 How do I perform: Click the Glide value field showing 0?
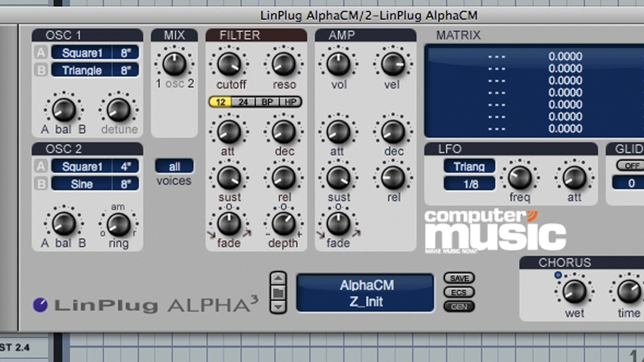click(629, 183)
